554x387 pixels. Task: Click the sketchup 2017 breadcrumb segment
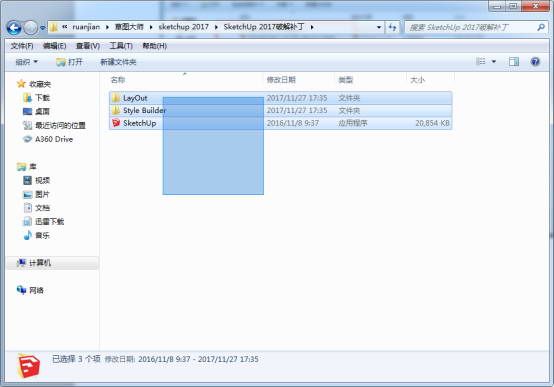[x=183, y=27]
